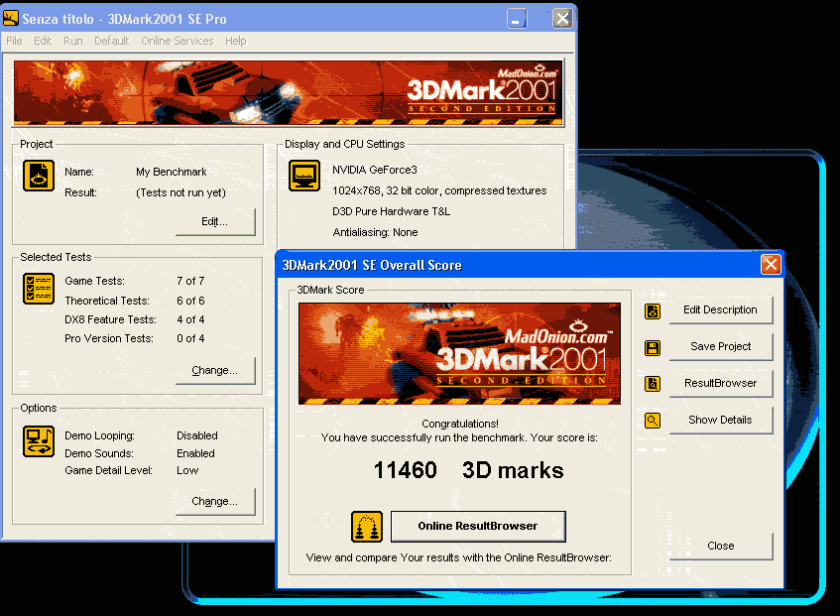Click the 'NVIDIA GeForce3' display adapter text
This screenshot has height=616, width=840.
coord(375,170)
